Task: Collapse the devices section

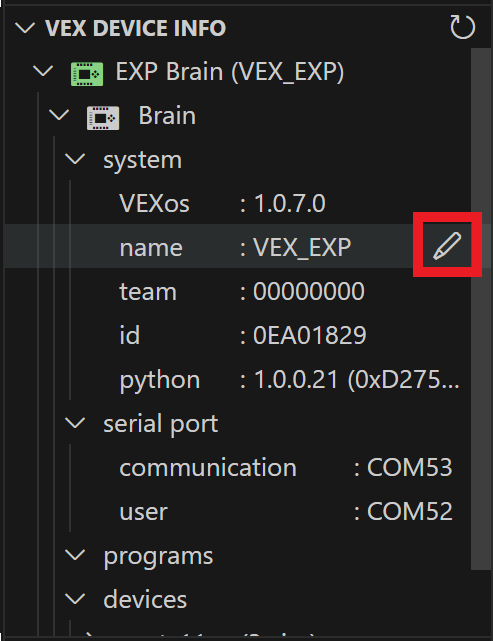Action: [76, 599]
